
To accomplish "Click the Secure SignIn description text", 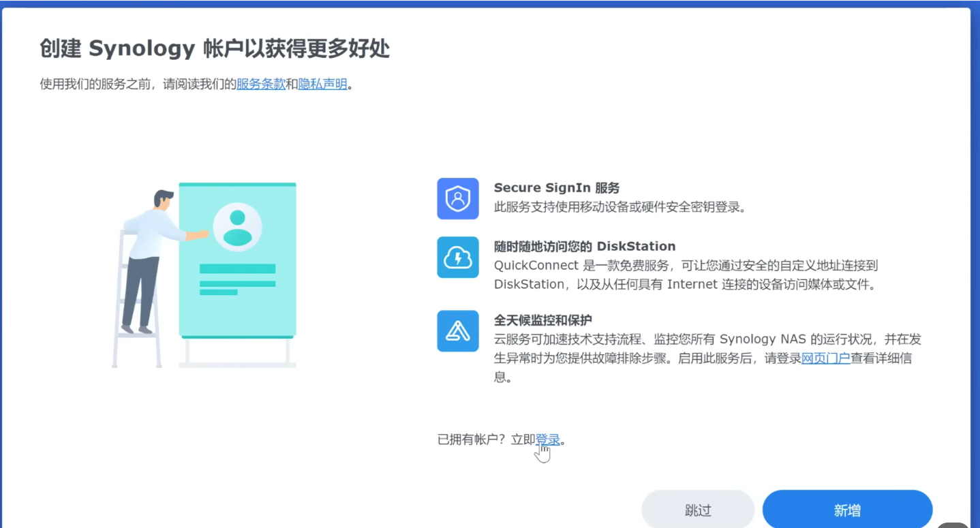I will tap(619, 207).
